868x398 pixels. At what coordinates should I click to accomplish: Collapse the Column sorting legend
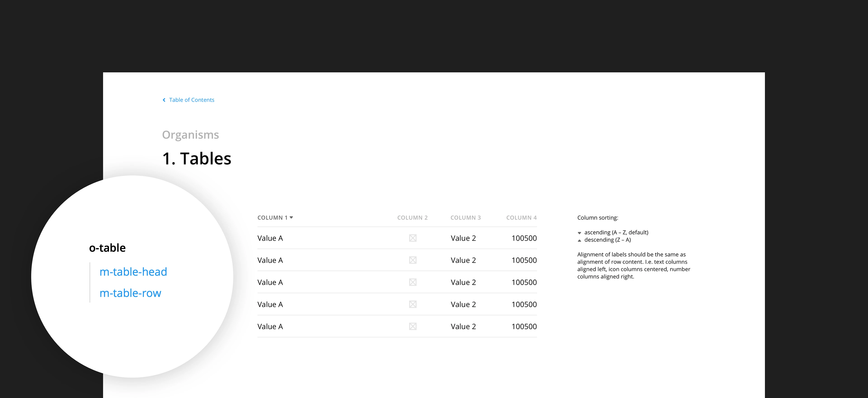(598, 218)
